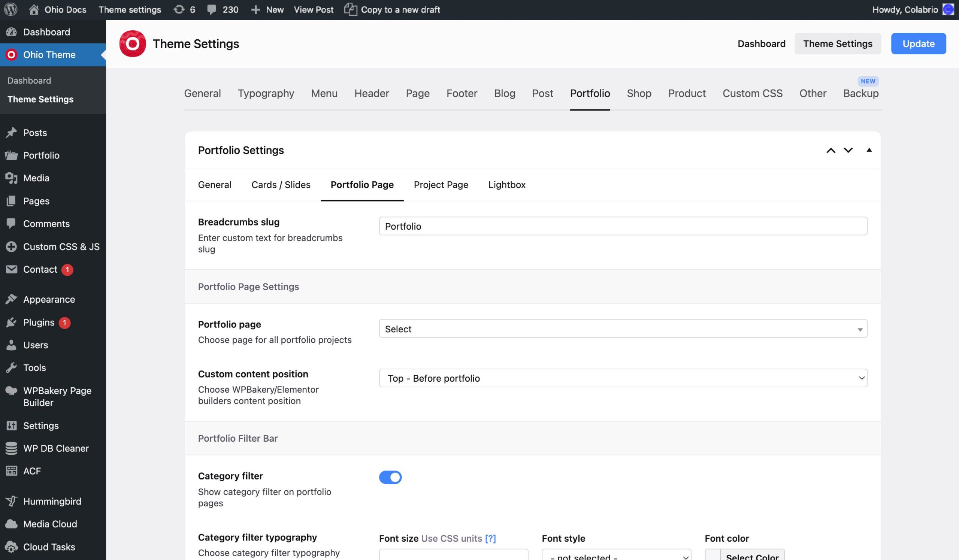Click the Plugins plug icon
959x560 pixels.
11,322
